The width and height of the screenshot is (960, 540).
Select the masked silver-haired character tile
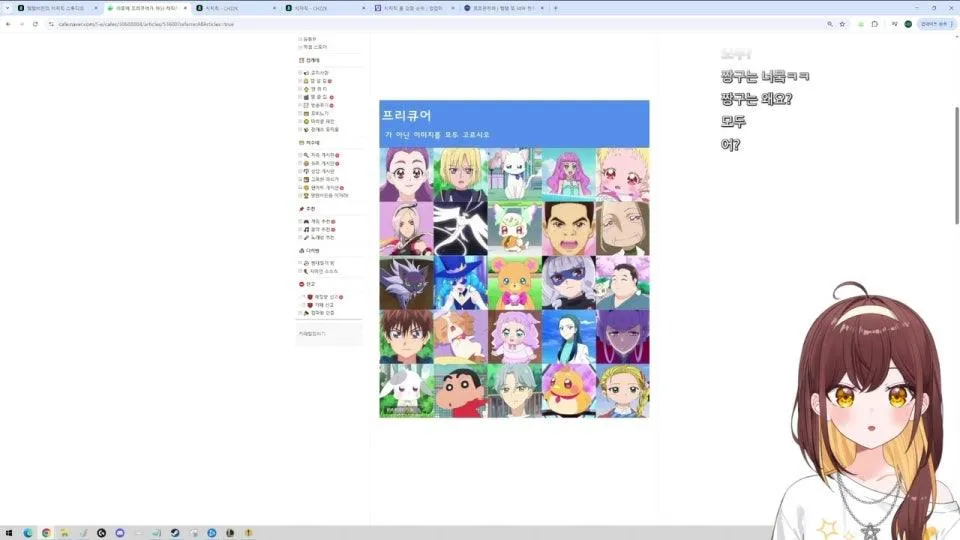569,283
